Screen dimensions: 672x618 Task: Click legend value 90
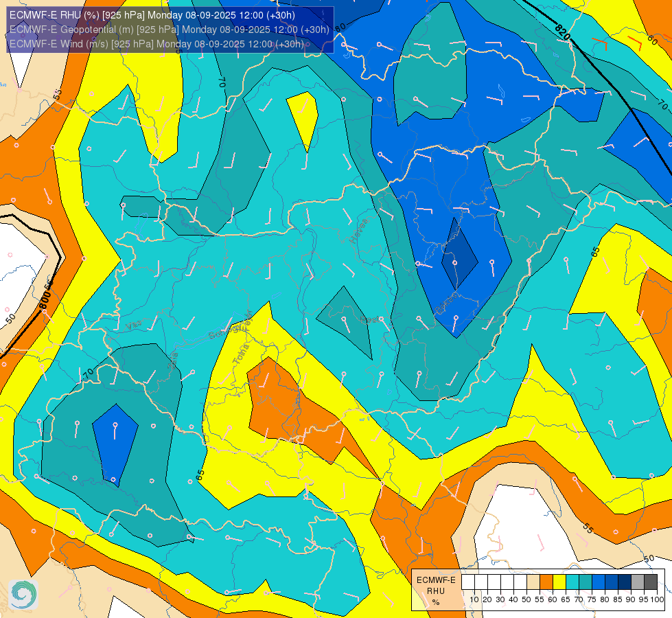pos(631,599)
